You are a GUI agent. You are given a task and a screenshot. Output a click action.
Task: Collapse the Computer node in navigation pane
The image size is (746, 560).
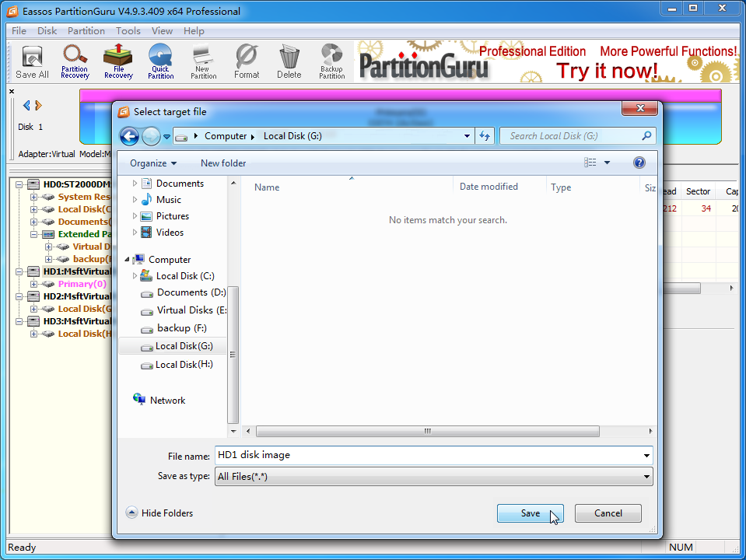click(x=127, y=260)
